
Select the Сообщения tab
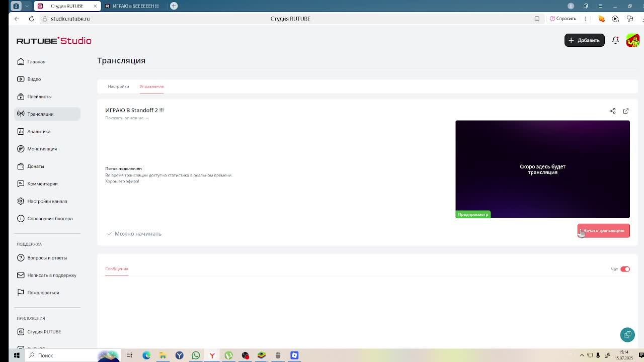(117, 268)
